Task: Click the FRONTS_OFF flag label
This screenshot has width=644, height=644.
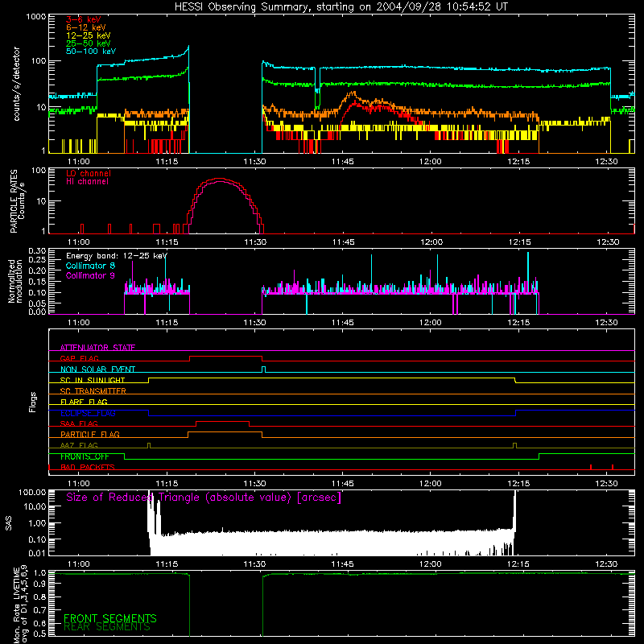Action: [85, 456]
